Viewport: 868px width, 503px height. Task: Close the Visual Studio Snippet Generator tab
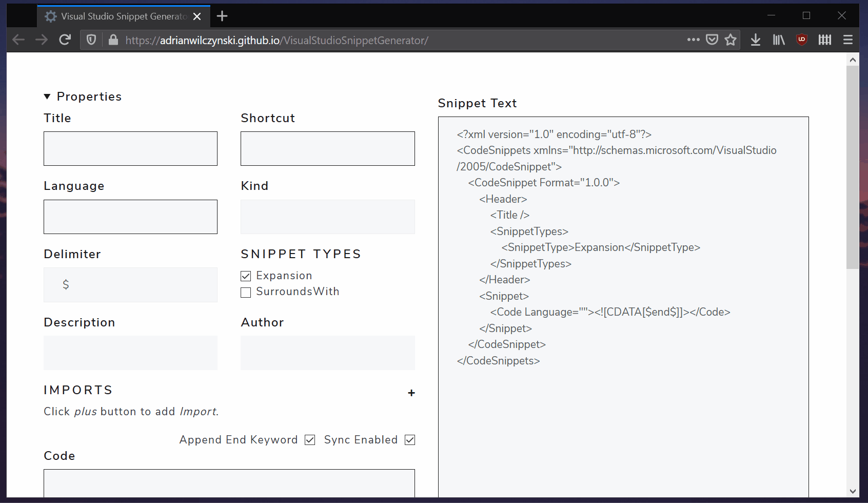(x=197, y=16)
